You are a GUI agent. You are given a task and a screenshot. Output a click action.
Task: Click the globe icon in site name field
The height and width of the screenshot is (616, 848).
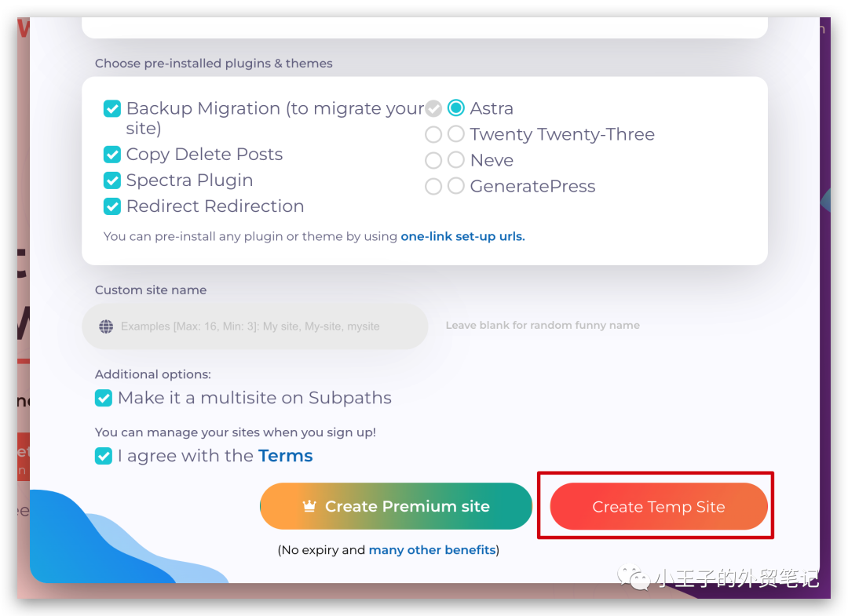coord(107,326)
